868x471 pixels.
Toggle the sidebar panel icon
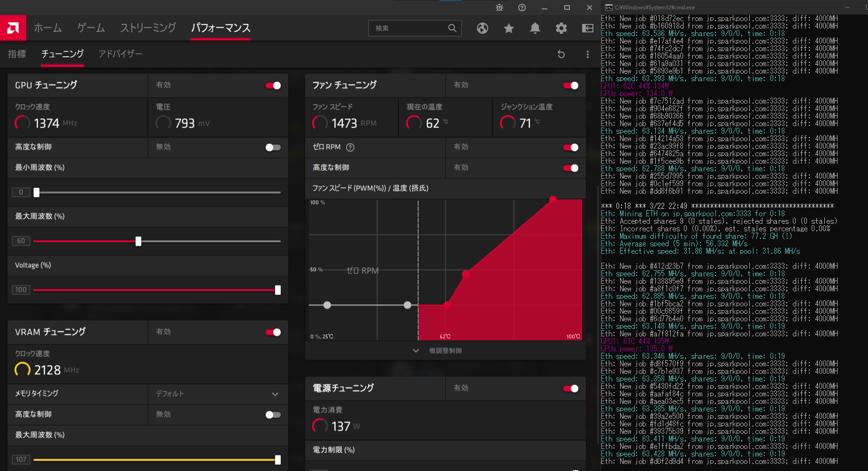587,28
